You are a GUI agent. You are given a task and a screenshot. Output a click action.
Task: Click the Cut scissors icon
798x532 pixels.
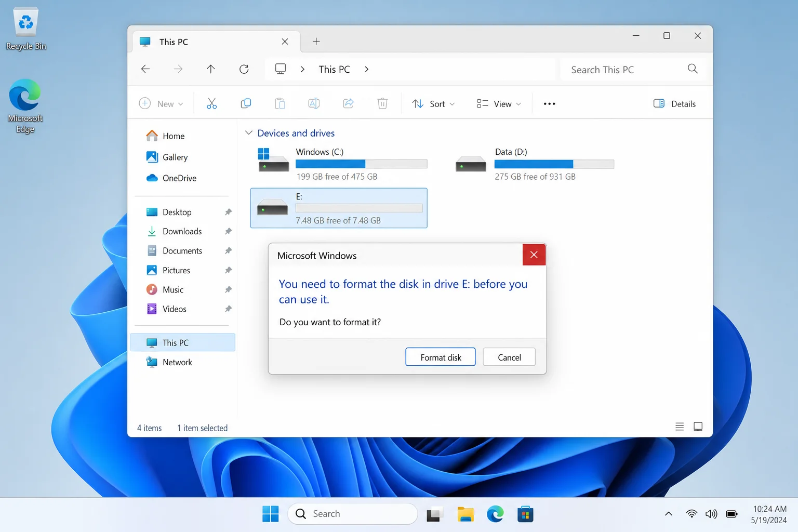[211, 104]
